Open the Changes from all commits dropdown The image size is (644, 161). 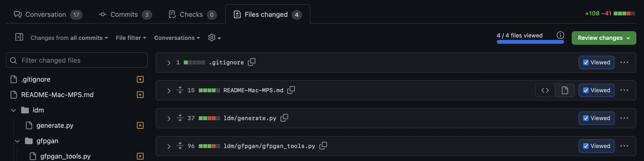[x=69, y=38]
